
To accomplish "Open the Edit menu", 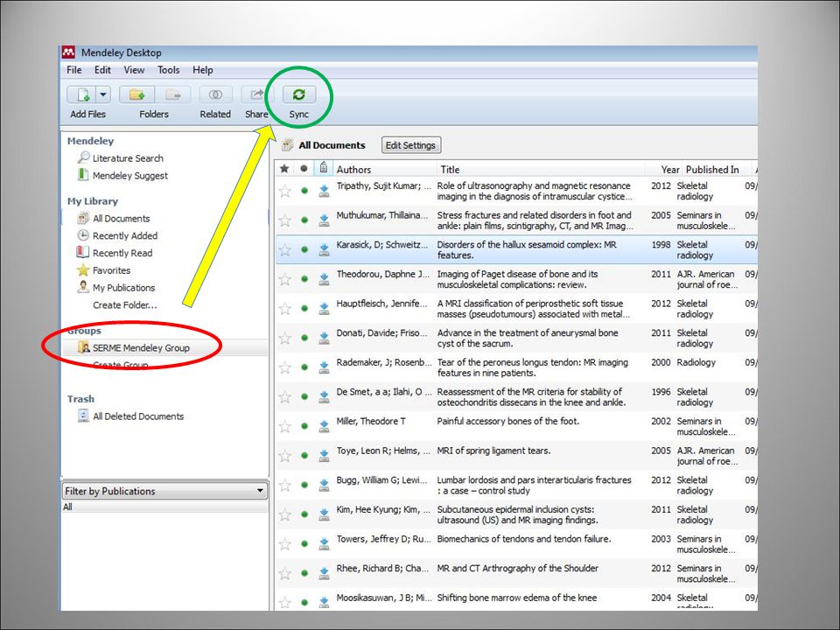I will [x=102, y=70].
